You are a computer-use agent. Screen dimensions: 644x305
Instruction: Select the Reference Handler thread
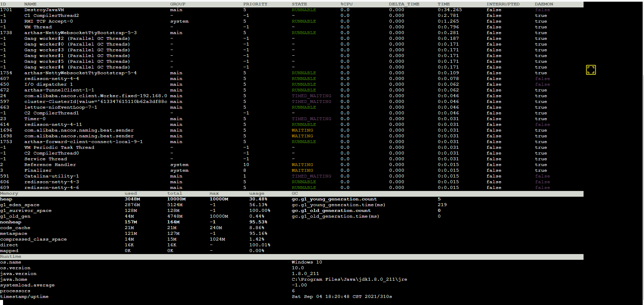(x=50, y=165)
